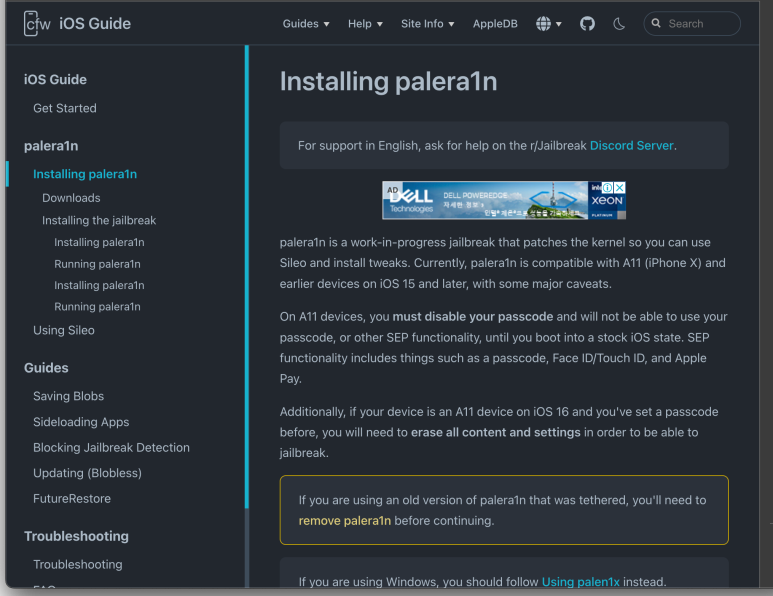The image size is (773, 596).
Task: Open Saving Blobs guide
Action: (69, 396)
